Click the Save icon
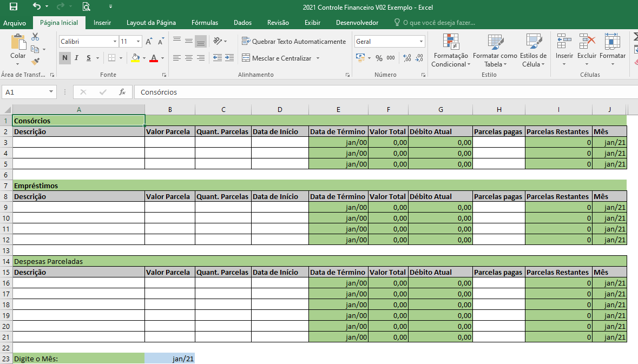The width and height of the screenshot is (638, 364). [x=13, y=8]
